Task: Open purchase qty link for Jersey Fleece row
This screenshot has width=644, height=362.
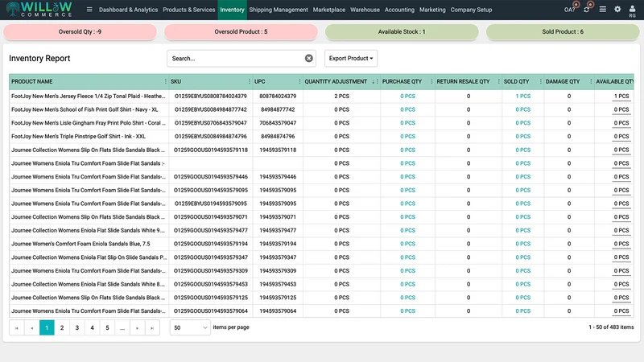Action: pos(408,96)
